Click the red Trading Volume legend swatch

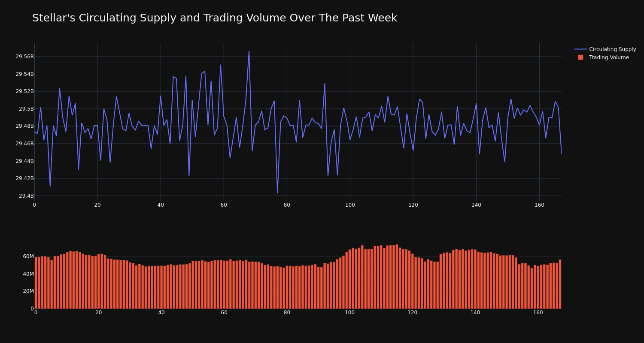[580, 57]
